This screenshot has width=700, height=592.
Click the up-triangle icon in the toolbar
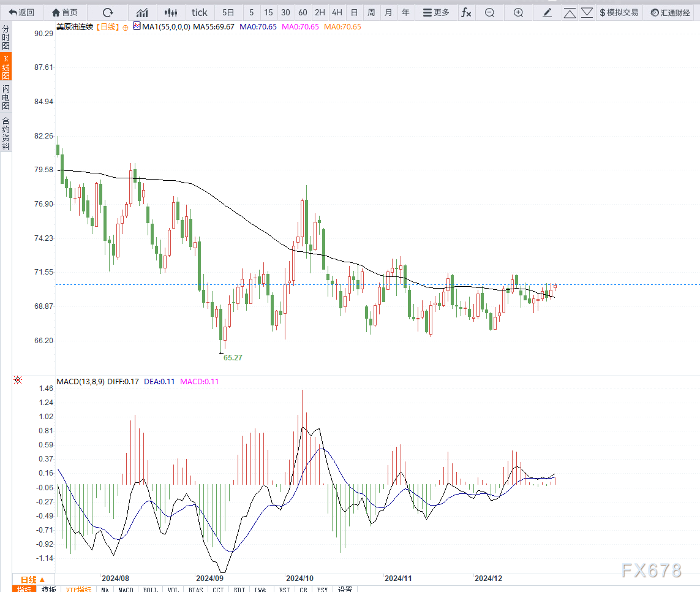click(570, 12)
